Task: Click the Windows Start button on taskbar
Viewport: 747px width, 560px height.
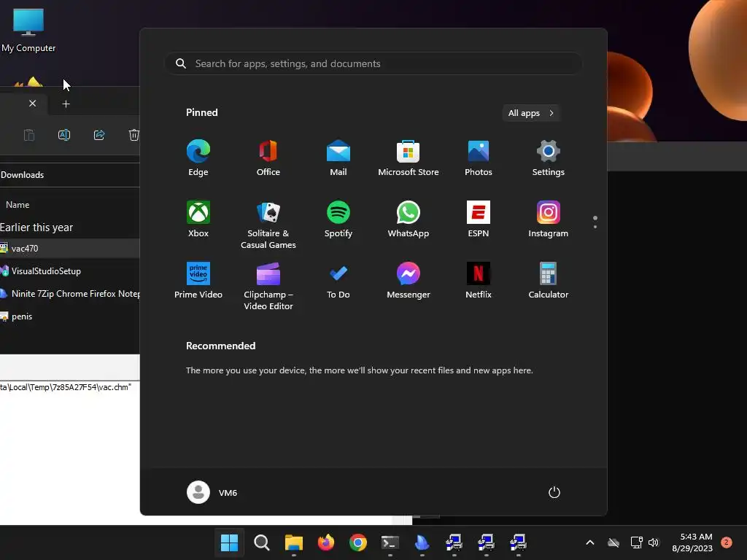Action: click(229, 542)
